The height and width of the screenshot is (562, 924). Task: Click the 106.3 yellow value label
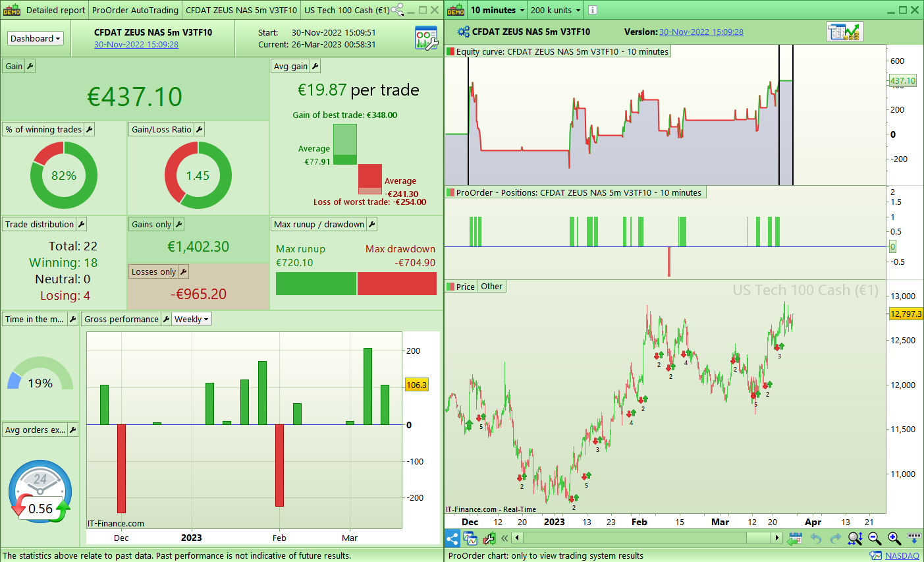416,385
